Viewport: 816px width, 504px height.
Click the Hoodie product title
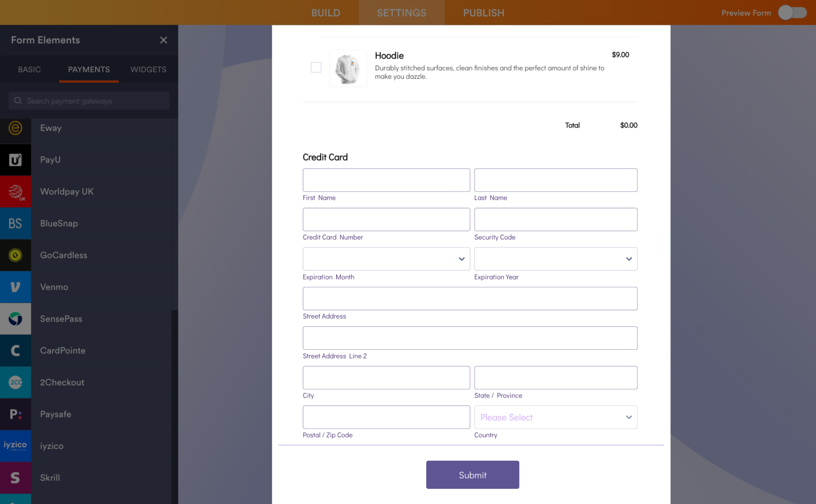pyautogui.click(x=389, y=56)
